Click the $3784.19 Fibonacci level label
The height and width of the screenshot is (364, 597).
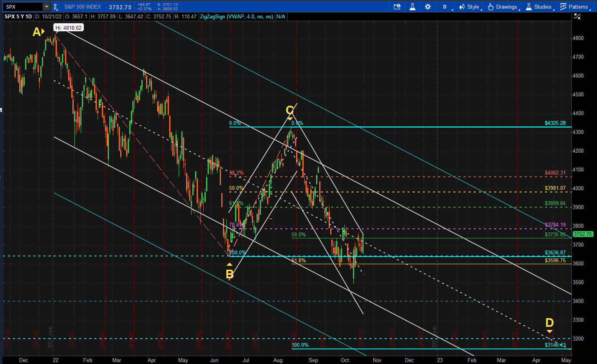[555, 225]
